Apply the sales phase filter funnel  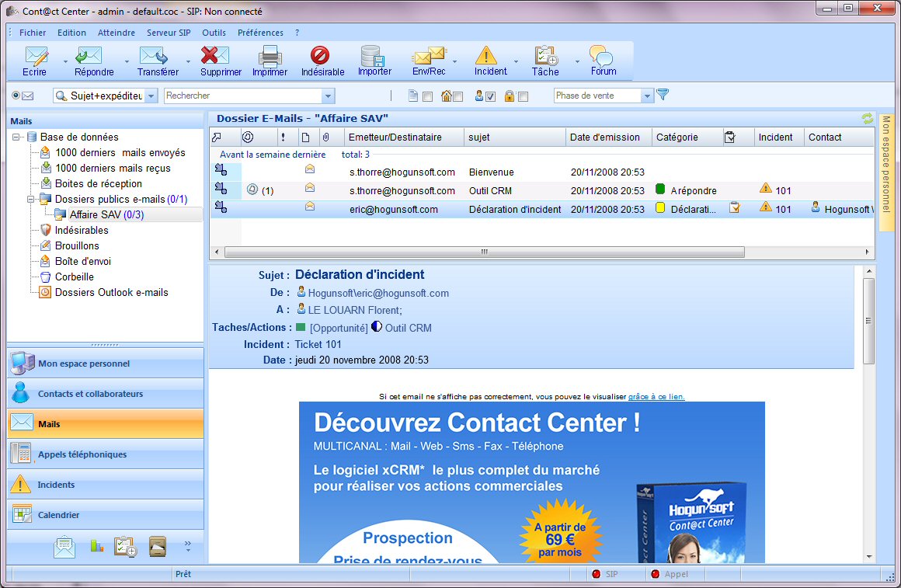pos(663,95)
